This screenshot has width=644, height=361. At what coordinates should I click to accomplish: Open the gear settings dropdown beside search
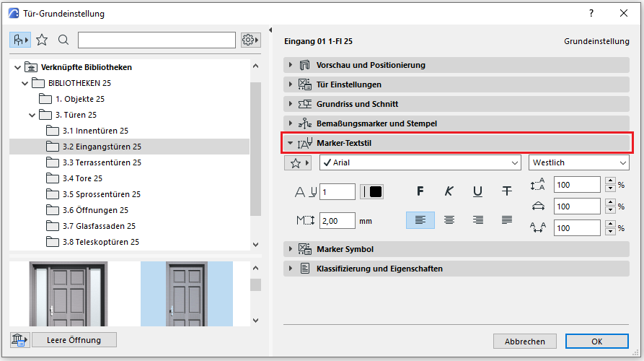click(251, 40)
